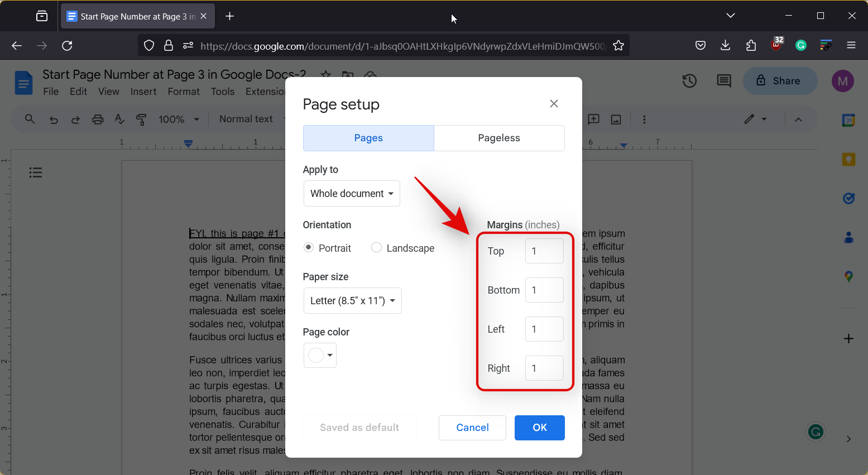This screenshot has height=475, width=868.
Task: Open Google Maps side panel icon
Action: 848,276
